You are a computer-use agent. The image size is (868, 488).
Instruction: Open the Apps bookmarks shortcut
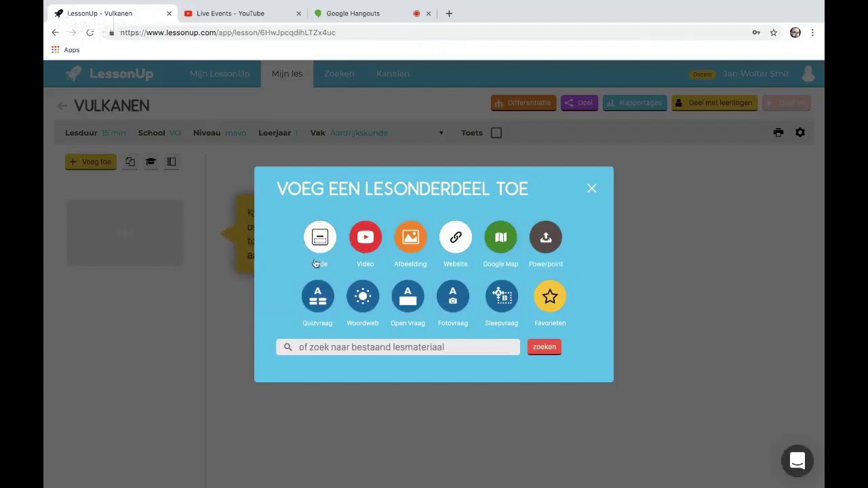(66, 50)
